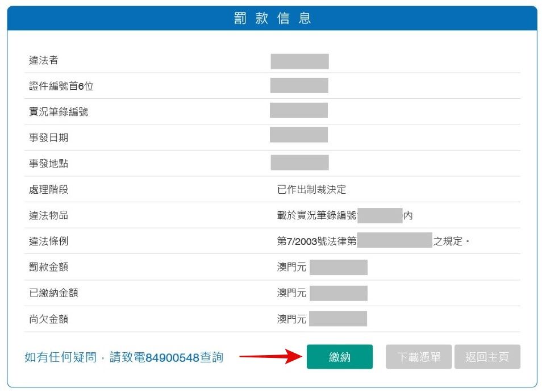This screenshot has height=392, width=542.
Task: Click the redacted value for 證件編號首6位
Action: [299, 86]
